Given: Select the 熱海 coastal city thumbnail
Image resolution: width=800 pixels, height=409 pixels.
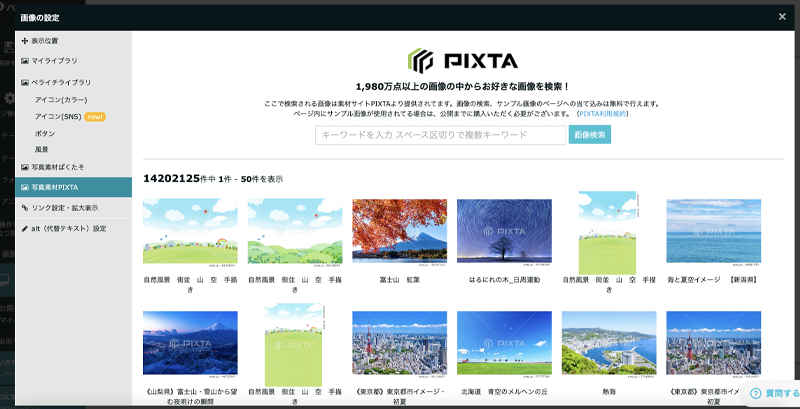Looking at the screenshot, I should coord(608,343).
